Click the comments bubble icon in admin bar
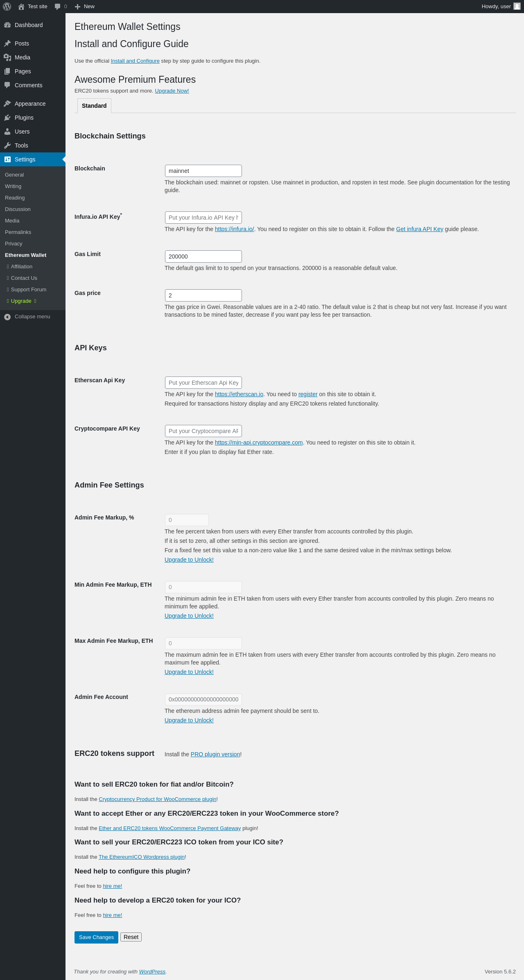This screenshot has width=524, height=980. pyautogui.click(x=58, y=7)
